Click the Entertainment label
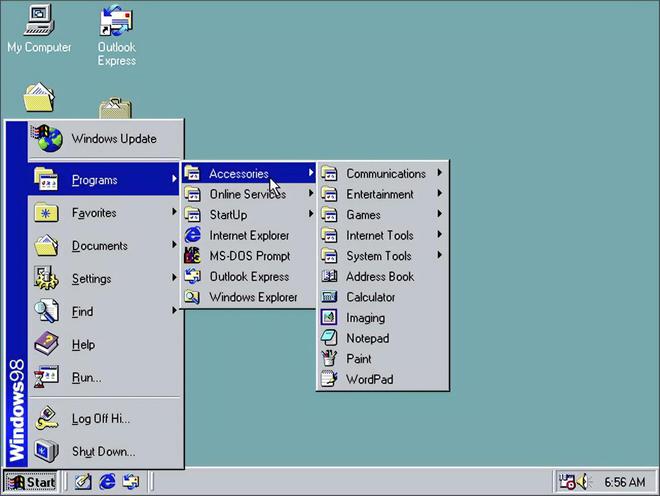The height and width of the screenshot is (496, 660). coord(380,194)
